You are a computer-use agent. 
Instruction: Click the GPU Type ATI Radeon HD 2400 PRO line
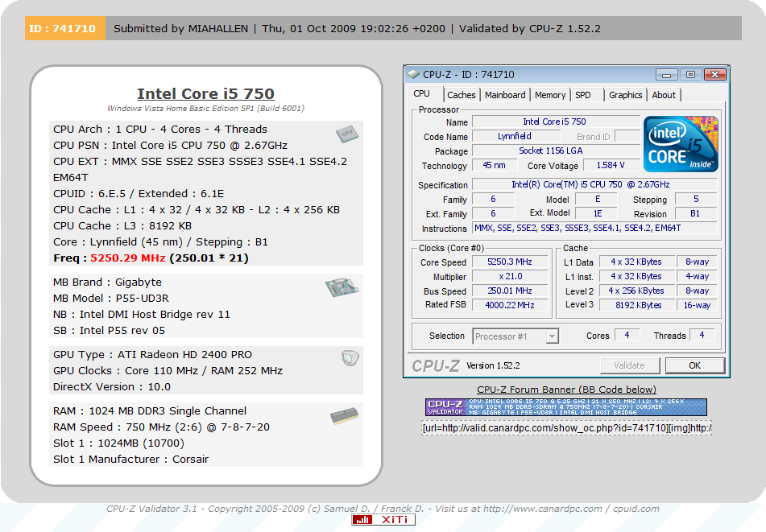tap(152, 354)
